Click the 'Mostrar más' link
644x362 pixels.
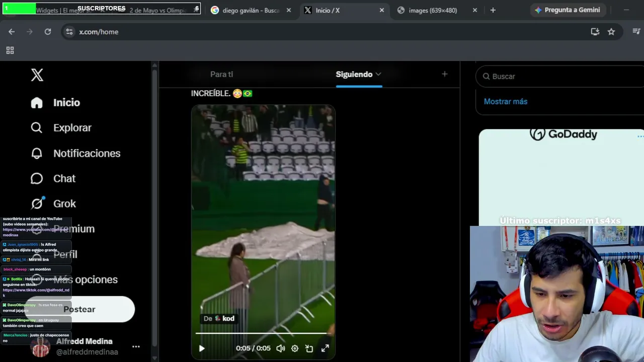(x=506, y=102)
